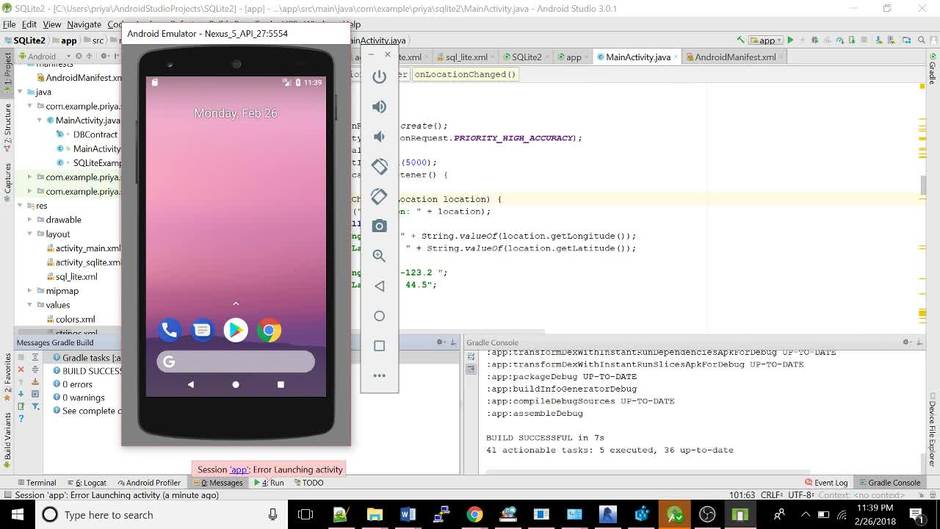
Task: Open Word from Windows taskbar
Action: 408,515
